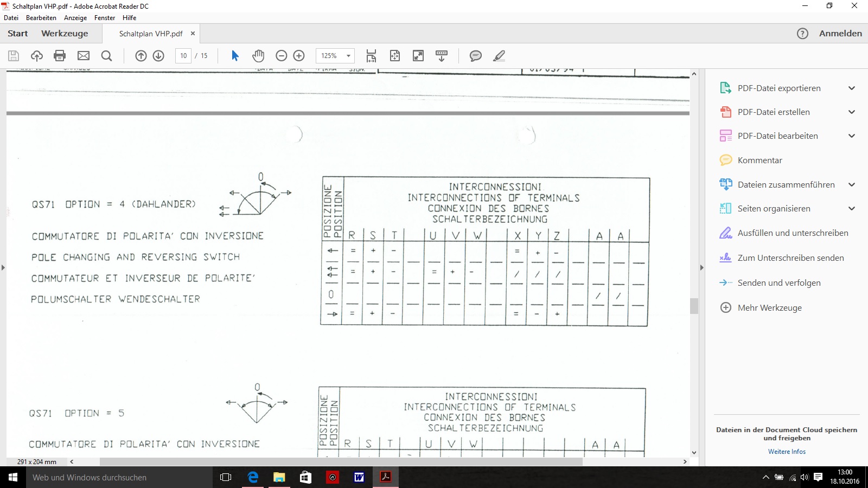Image resolution: width=868 pixels, height=488 pixels.
Task: Click the Save file icon
Action: pos(14,55)
